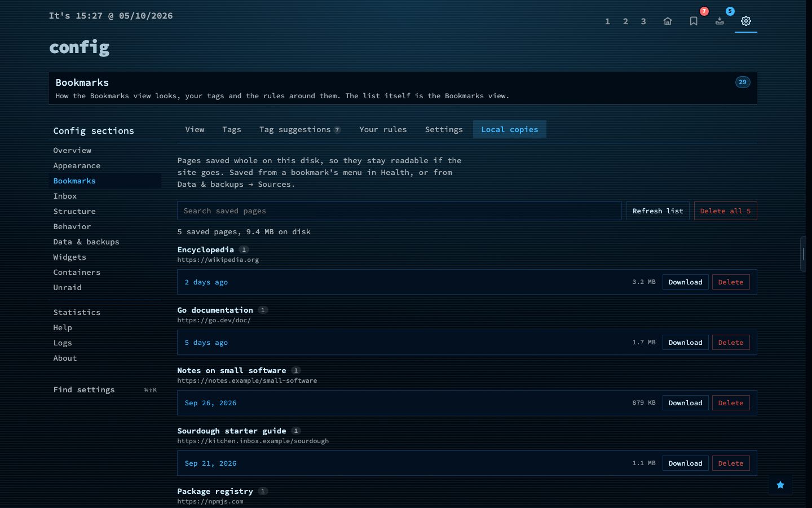Open the Tag suggestions tab
The image size is (812, 508).
[300, 129]
